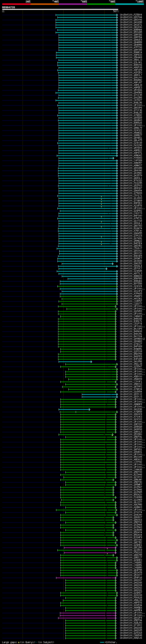Viewport: 146px width, 644px height.
Task: Open hit UniRef100_O81930
Action: [131, 27]
